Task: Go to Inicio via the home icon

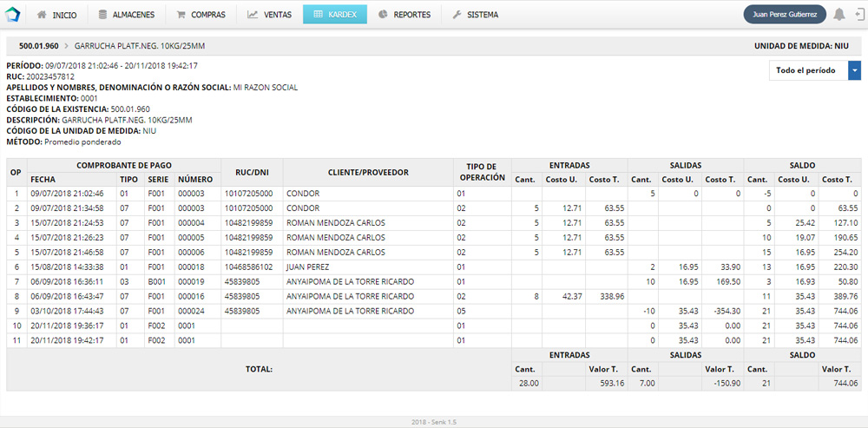Action: pos(42,15)
